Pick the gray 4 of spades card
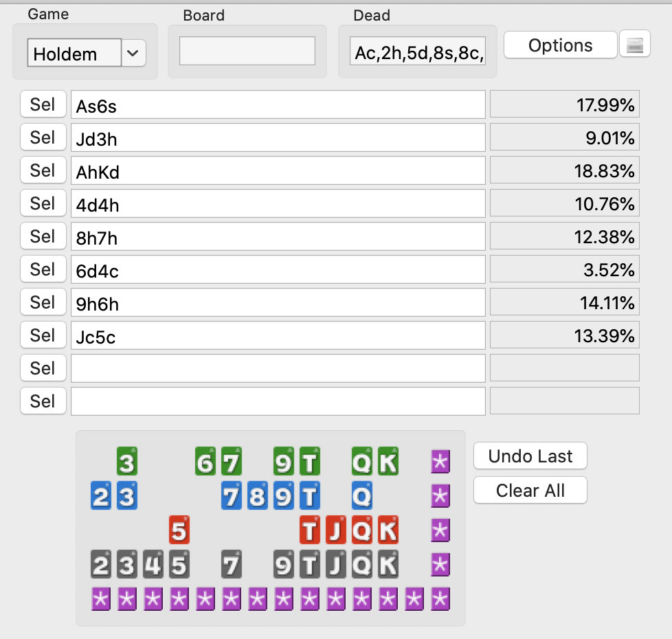 point(153,564)
